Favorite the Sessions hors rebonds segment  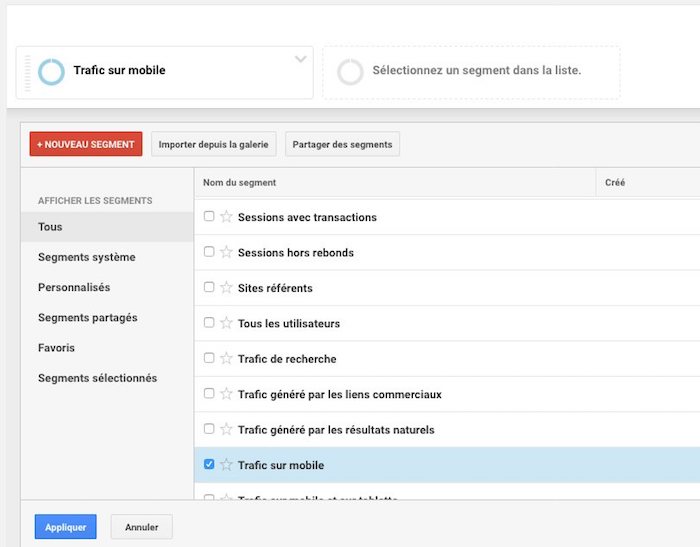tap(226, 252)
